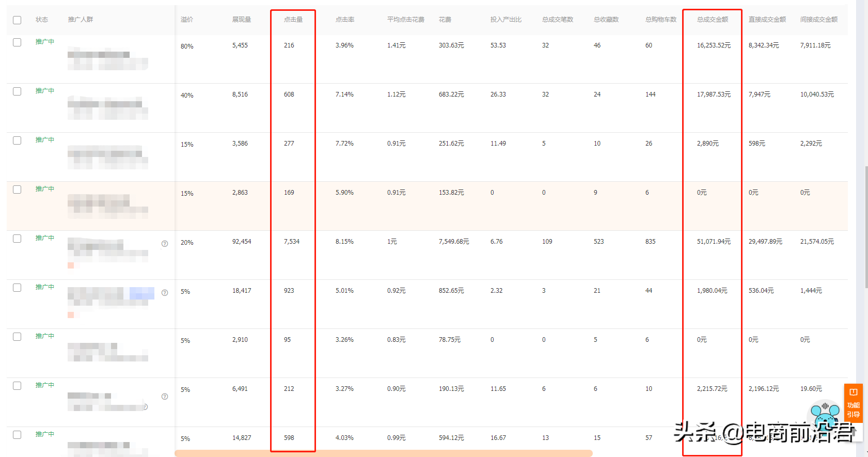Click the 19.60元 indirect amount cell
The image size is (868, 457).
811,389
